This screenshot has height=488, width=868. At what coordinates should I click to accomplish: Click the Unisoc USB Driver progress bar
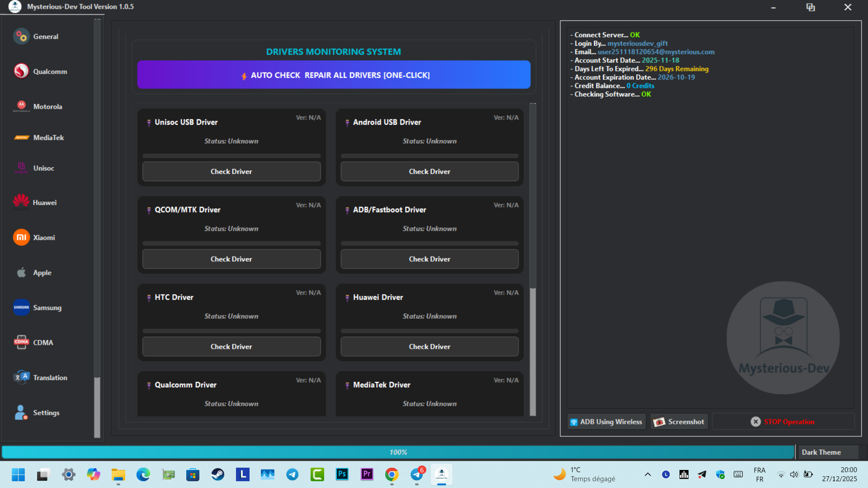point(231,156)
